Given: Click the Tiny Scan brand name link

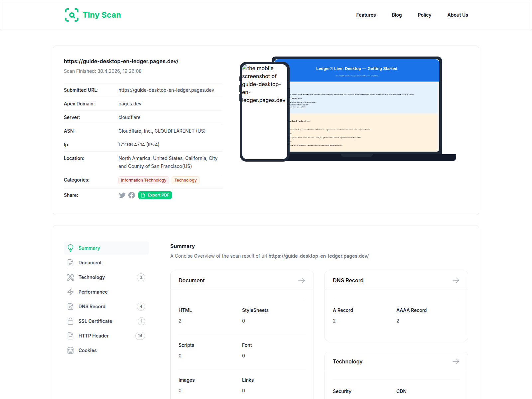Looking at the screenshot, I should 102,15.
